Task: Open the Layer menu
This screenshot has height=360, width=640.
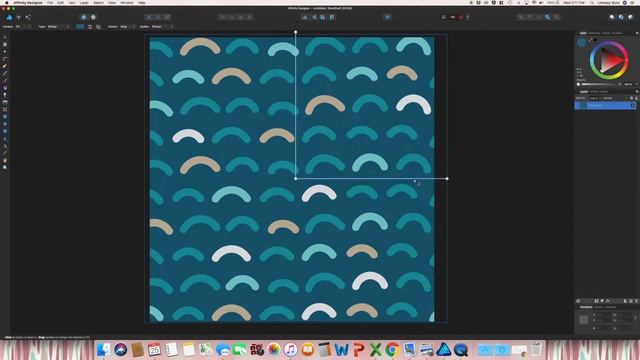Action: (84, 2)
